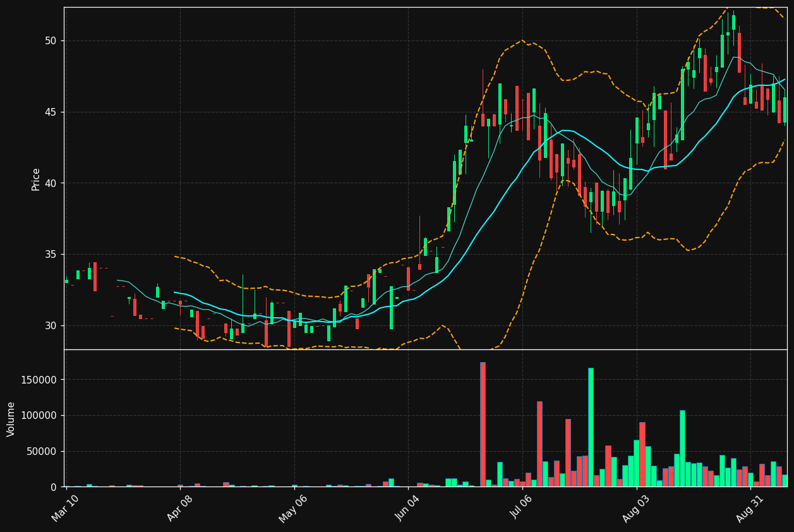Image resolution: width=794 pixels, height=532 pixels.
Task: Click the 'May 06' date label
Action: point(293,508)
